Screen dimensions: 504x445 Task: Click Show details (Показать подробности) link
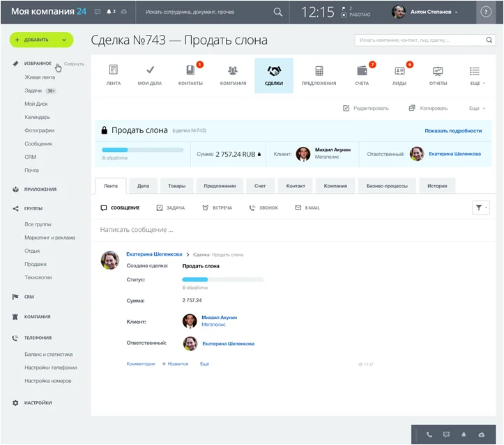[453, 130]
